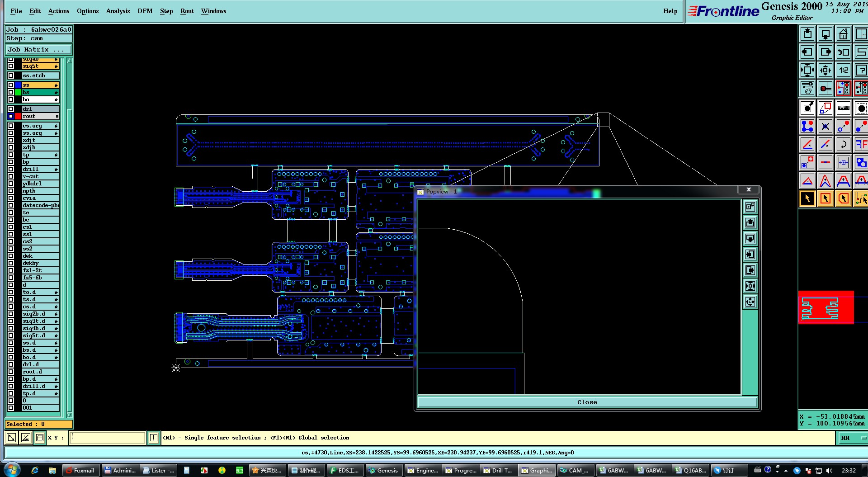Toggle the cs.org layer checkbox
Viewport: 868px width, 477px height.
11,126
